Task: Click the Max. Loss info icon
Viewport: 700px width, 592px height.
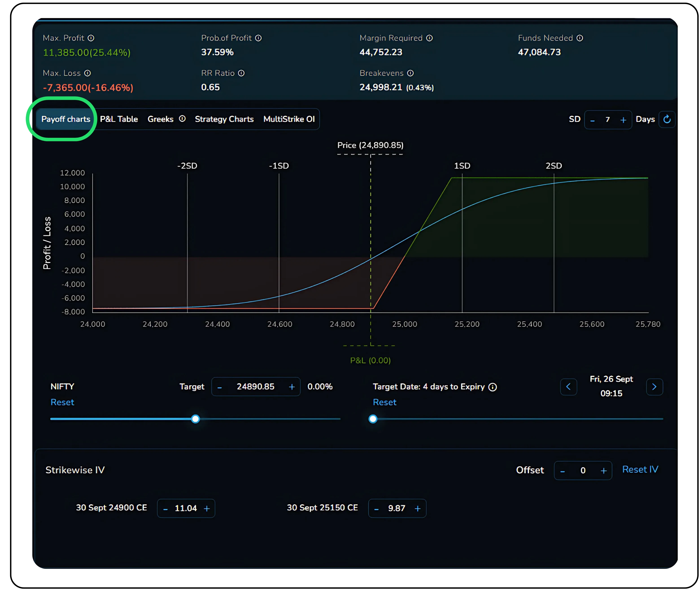Action: pyautogui.click(x=88, y=73)
